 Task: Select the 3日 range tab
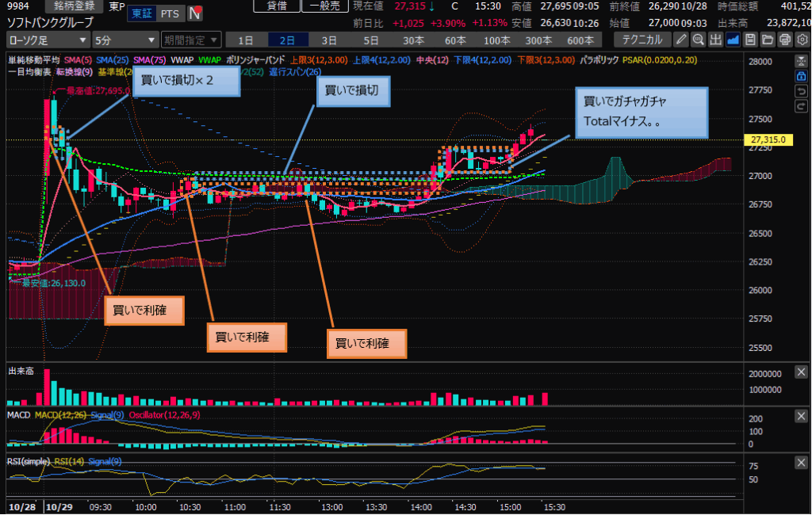pyautogui.click(x=328, y=39)
